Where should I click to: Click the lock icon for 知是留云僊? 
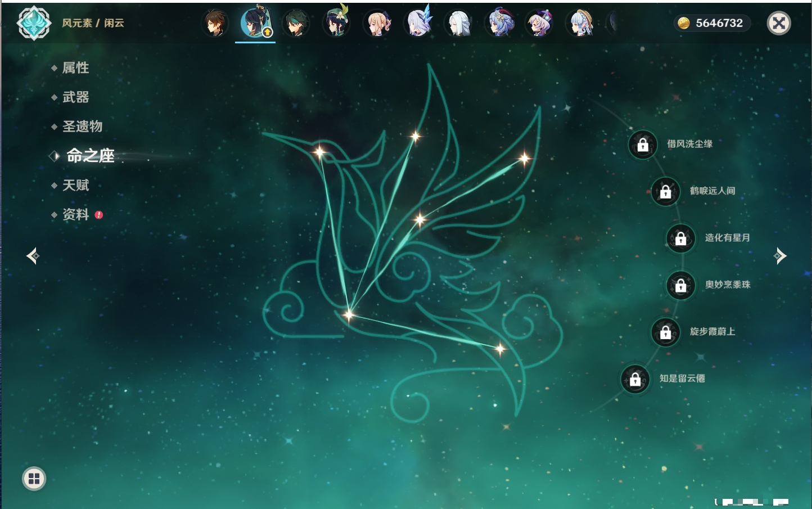click(x=635, y=380)
